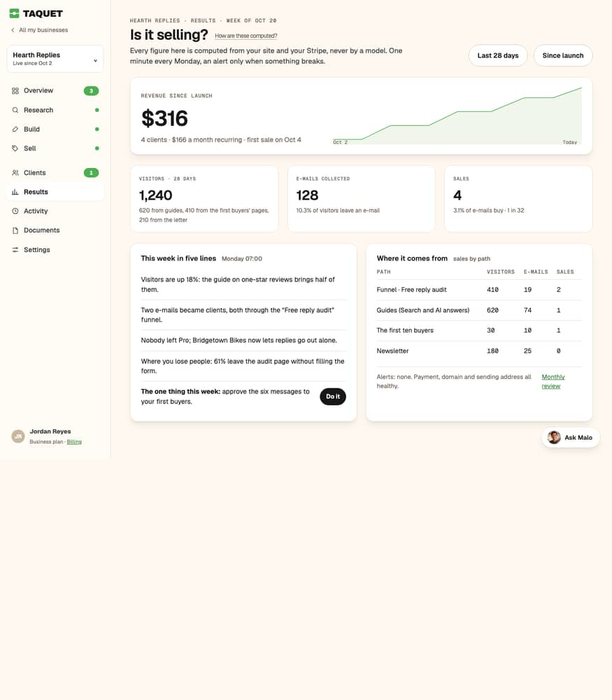612x700 pixels.
Task: Click the Documents file icon
Action: point(15,230)
